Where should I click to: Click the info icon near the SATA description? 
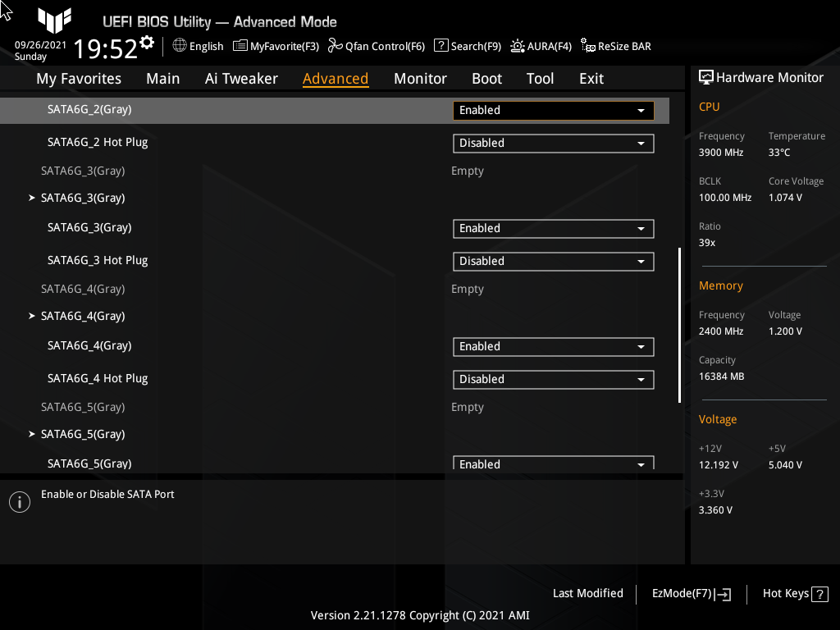pos(19,501)
